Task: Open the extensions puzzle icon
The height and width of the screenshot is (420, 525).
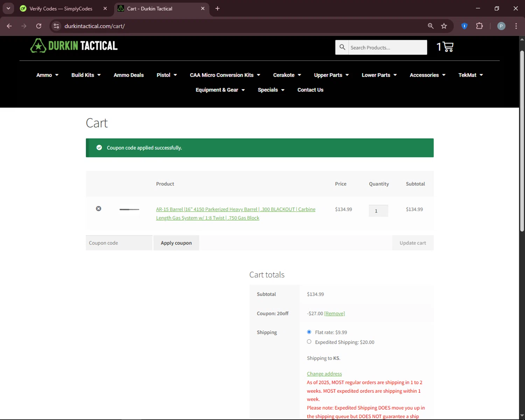Action: (x=479, y=26)
